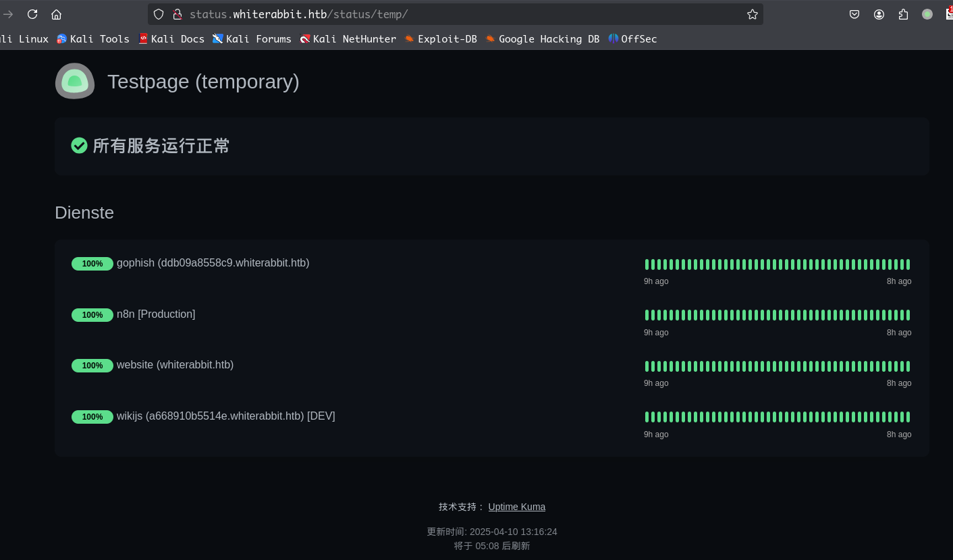
Task: Click the 'wikijs (a668910b5514e.whiterabbit.htb) [DEV]' service name
Action: (x=226, y=416)
